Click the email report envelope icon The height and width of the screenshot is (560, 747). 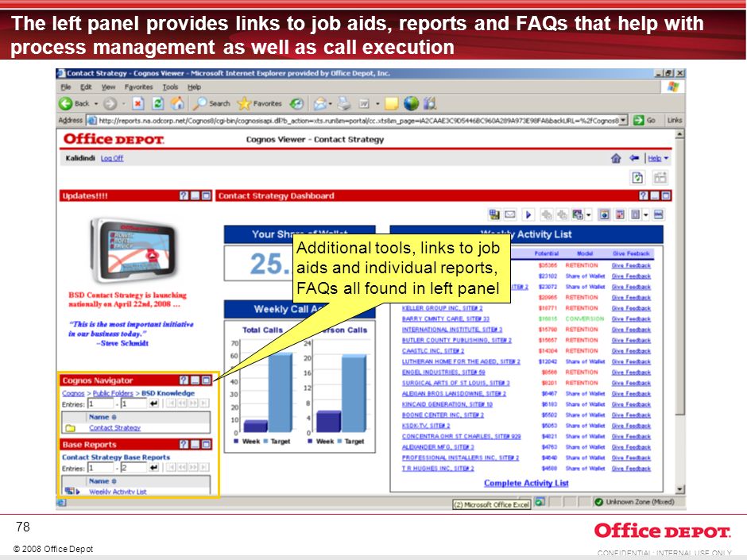pyautogui.click(x=510, y=214)
